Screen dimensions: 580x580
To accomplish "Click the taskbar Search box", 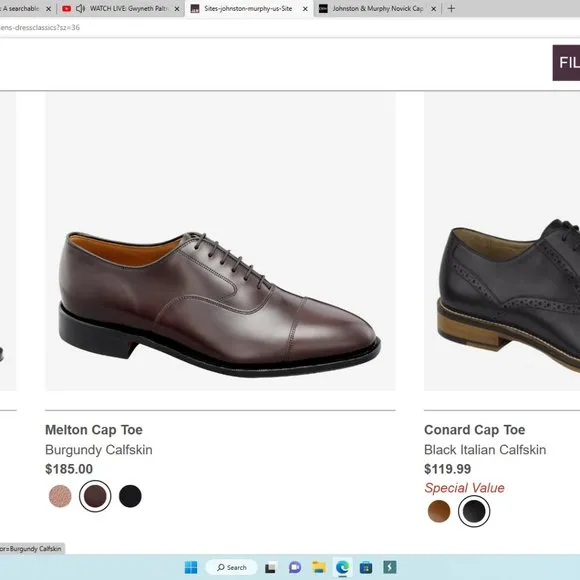I will [232, 567].
